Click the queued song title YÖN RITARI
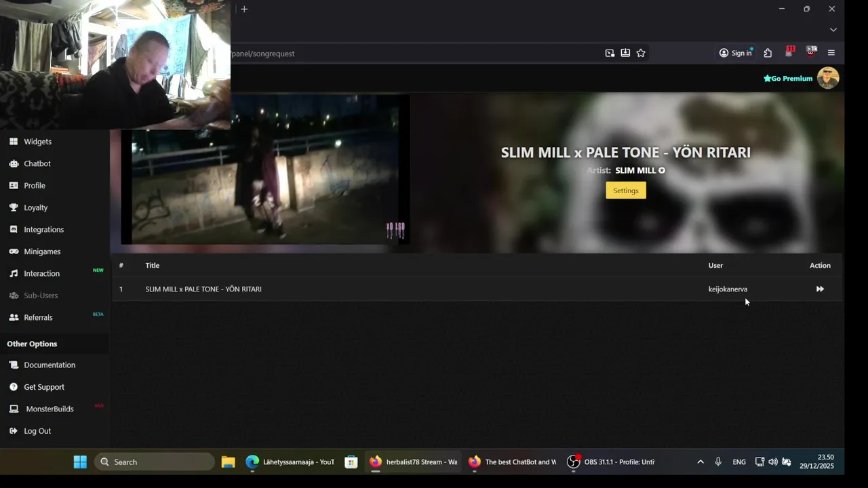Image resolution: width=868 pixels, height=488 pixels. click(203, 289)
